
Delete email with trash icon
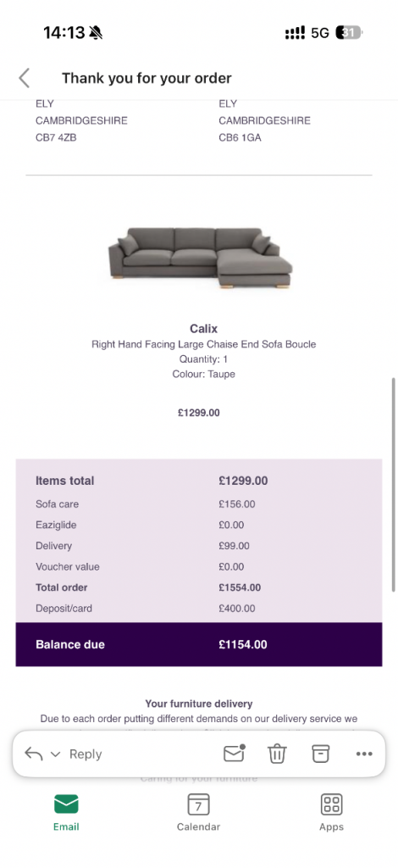pos(277,754)
